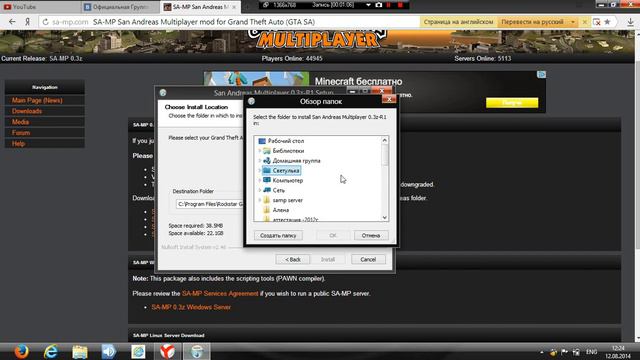Open the Downloads navigation link
The height and width of the screenshot is (360, 640).
pyautogui.click(x=27, y=111)
